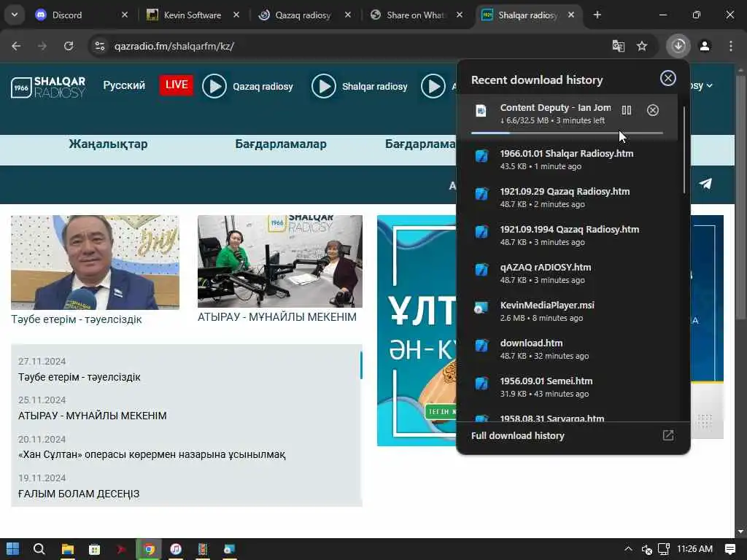Click the Chrome icon in the taskbar
The image size is (747, 560).
(x=149, y=549)
